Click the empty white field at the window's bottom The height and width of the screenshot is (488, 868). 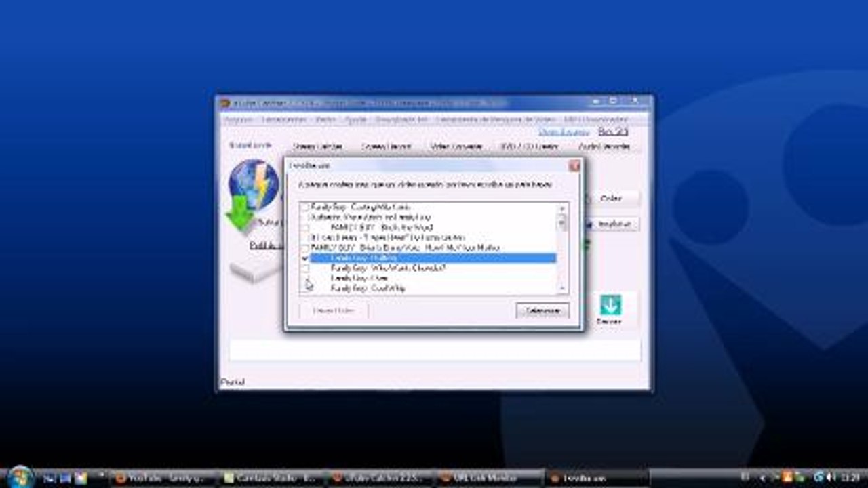pos(435,350)
